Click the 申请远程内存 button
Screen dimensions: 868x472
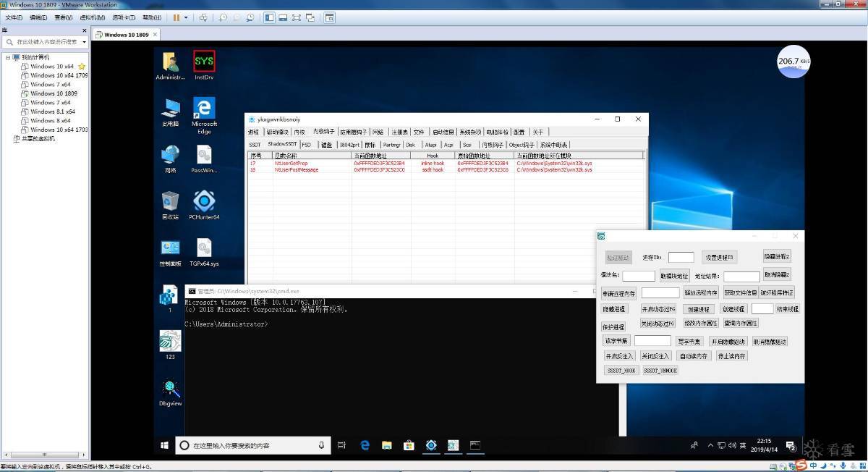(619, 293)
